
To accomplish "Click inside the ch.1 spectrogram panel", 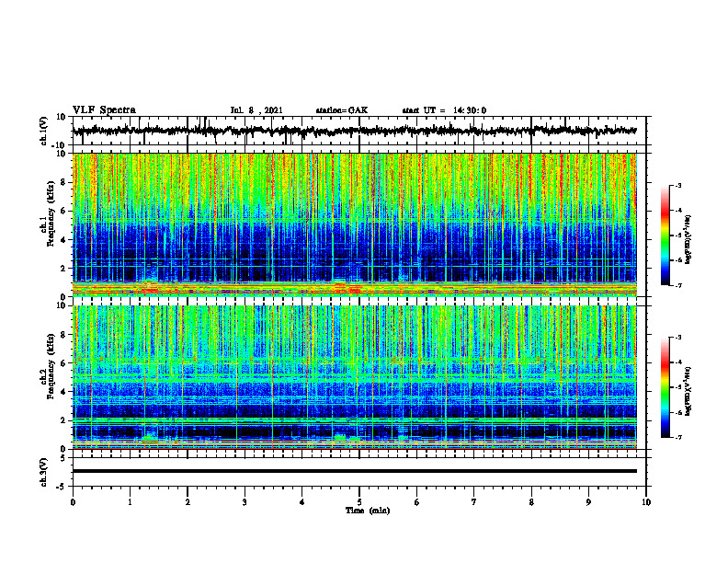I will click(x=354, y=224).
